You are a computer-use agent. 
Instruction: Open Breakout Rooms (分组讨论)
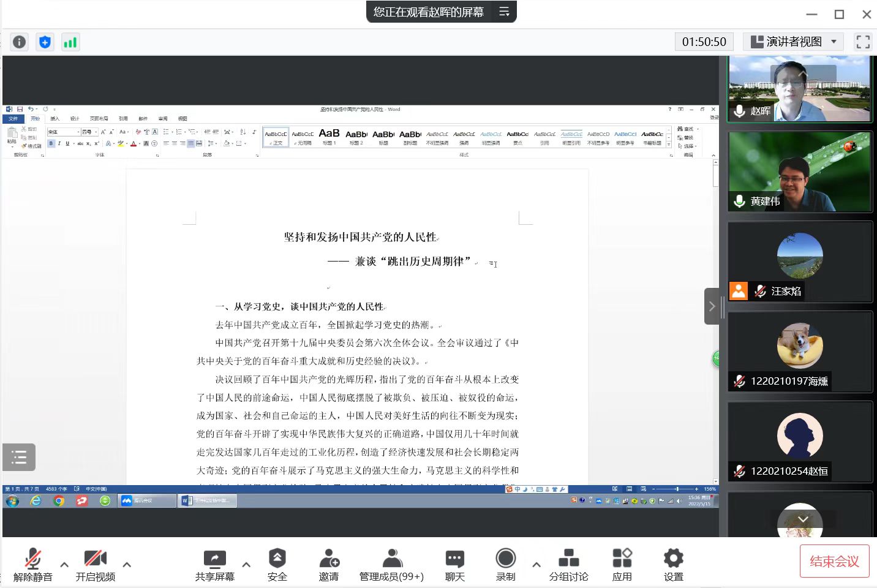pyautogui.click(x=568, y=564)
